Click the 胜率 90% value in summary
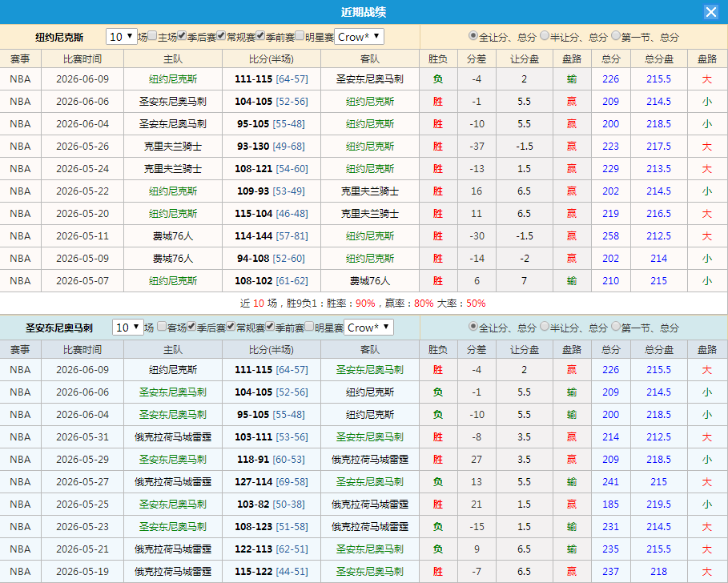Screen dimensions: 728x583 click(365, 304)
